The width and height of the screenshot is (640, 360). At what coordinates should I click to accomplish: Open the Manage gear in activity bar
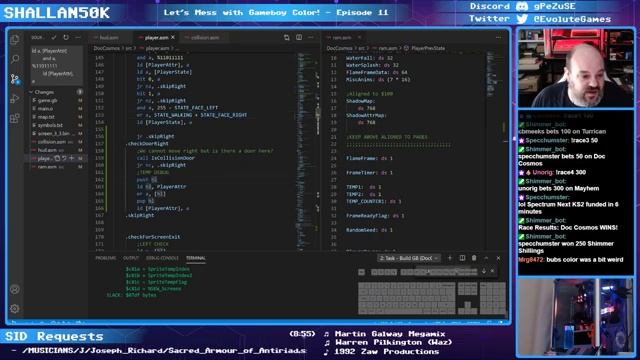coord(15,309)
